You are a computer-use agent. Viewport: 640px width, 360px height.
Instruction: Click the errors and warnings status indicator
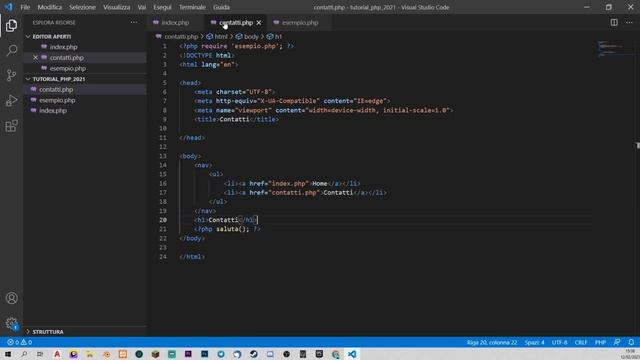(x=19, y=342)
